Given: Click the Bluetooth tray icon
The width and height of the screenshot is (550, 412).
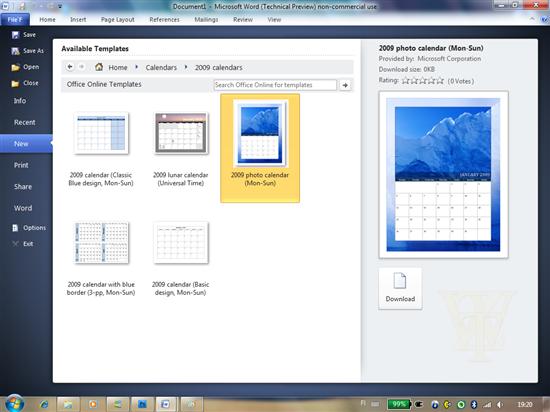Looking at the screenshot, I should pyautogui.click(x=474, y=404).
